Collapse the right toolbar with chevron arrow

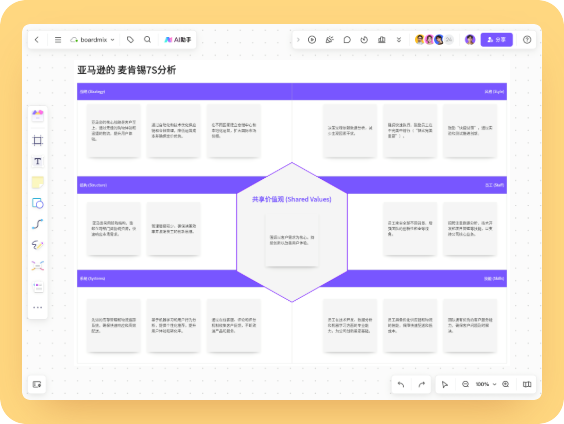[298, 40]
